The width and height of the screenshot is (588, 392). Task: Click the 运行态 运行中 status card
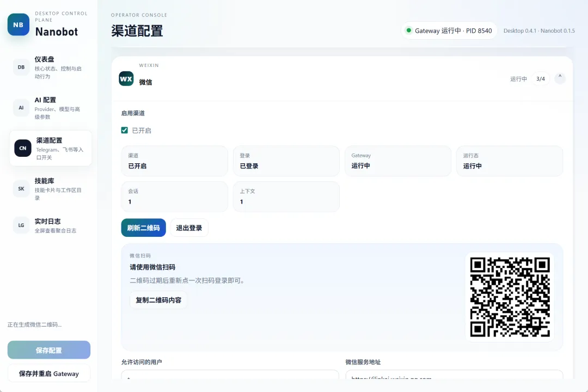click(510, 161)
